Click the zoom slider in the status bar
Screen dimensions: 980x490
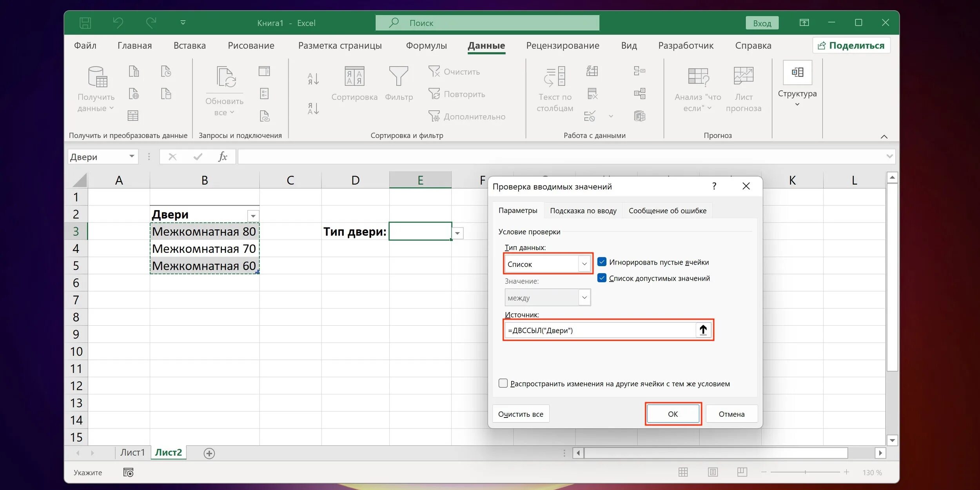tap(805, 472)
